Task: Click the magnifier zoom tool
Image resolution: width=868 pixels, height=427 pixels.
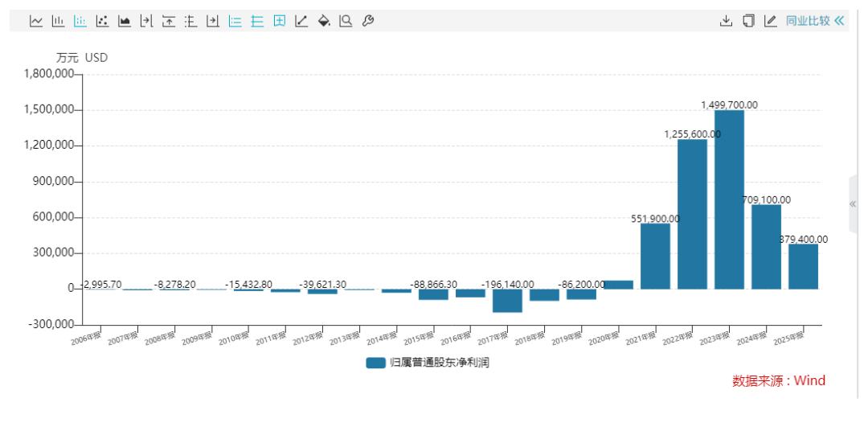Action: [x=346, y=21]
